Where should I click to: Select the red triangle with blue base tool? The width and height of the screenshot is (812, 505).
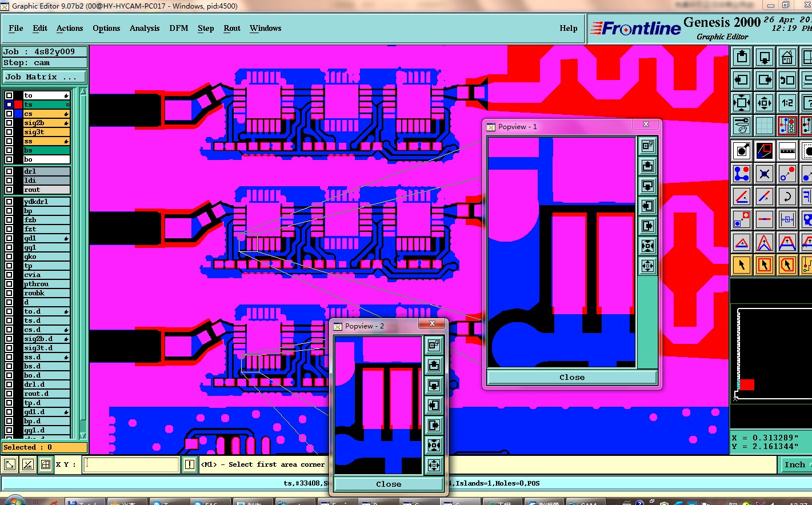point(742,243)
